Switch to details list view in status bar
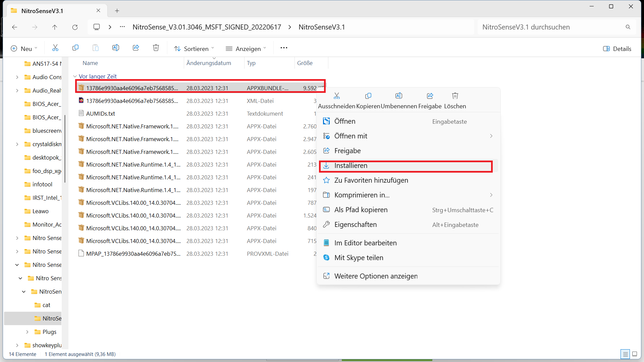 [625, 354]
